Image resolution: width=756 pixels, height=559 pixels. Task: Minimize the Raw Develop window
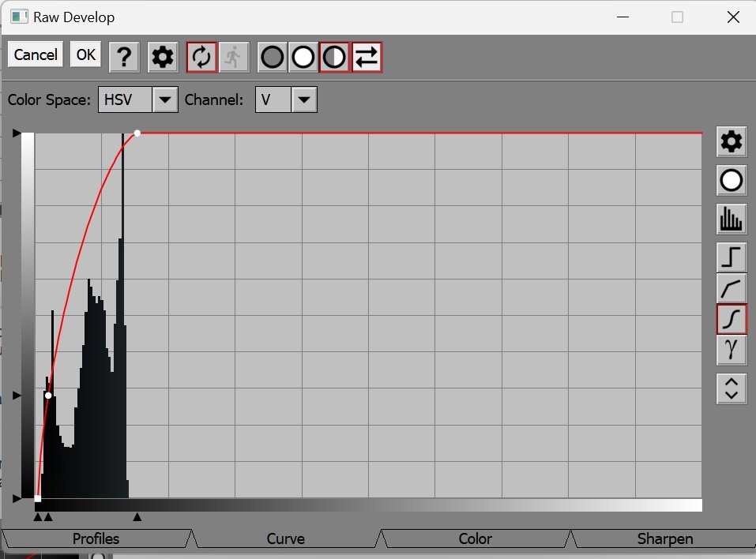[x=623, y=17]
